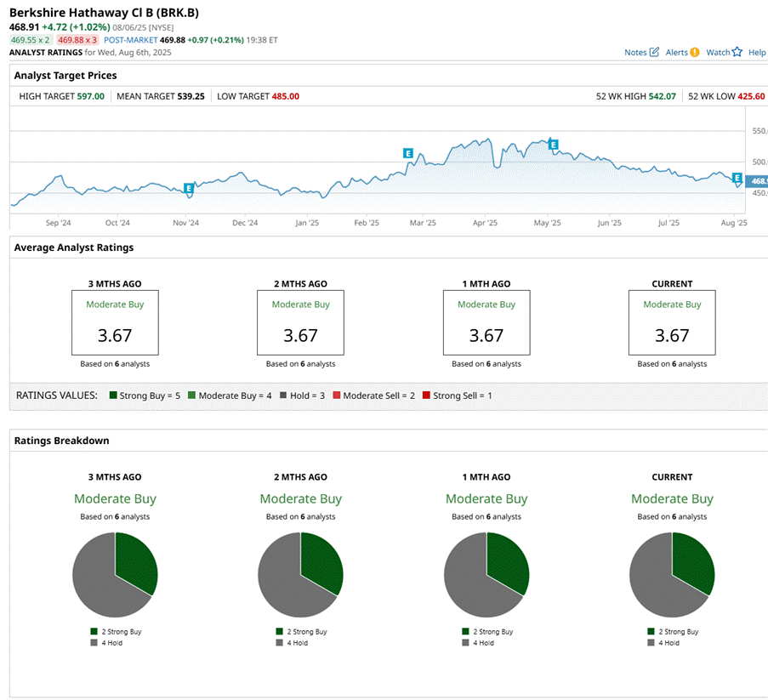Click the Strong Buy = 5 legend swatch
This screenshot has height=700, width=768.
coord(113,396)
